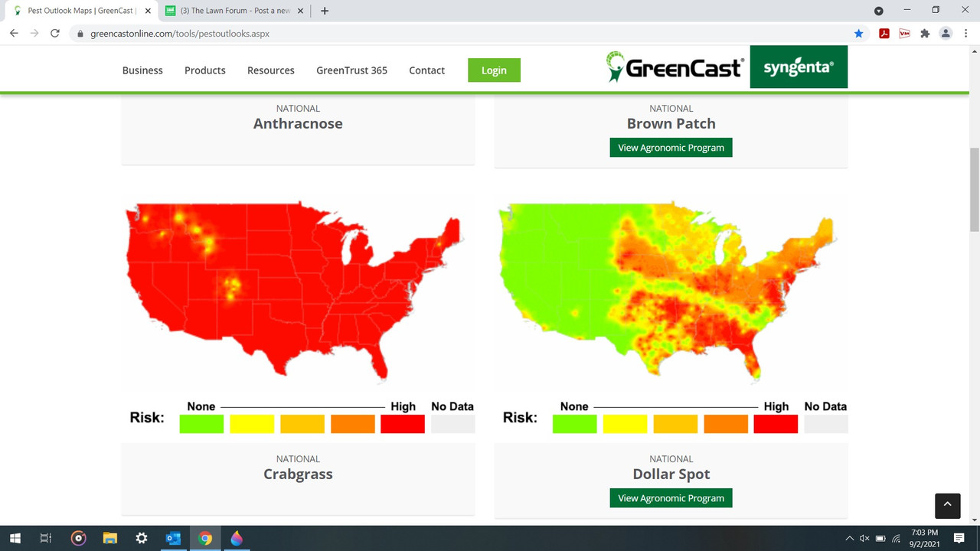
Task: Reload the page with the refresh icon
Action: [x=54, y=34]
